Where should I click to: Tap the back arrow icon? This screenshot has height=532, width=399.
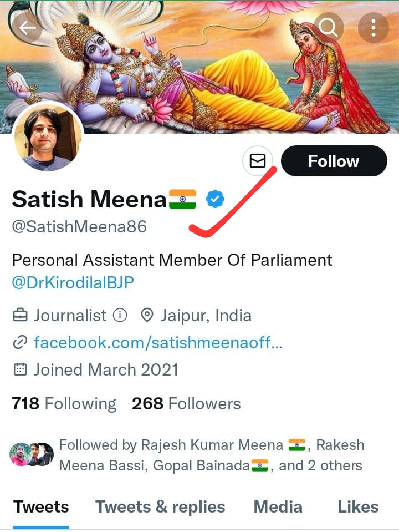(x=28, y=28)
